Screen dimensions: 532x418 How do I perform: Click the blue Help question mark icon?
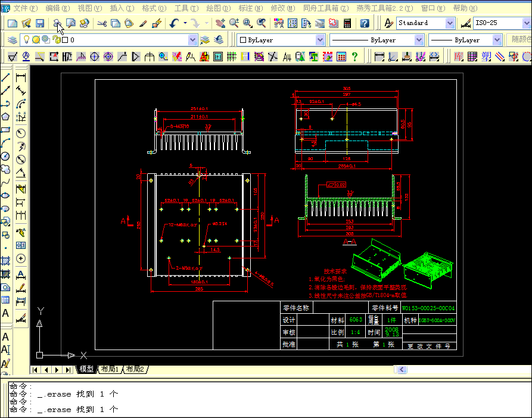365,23
